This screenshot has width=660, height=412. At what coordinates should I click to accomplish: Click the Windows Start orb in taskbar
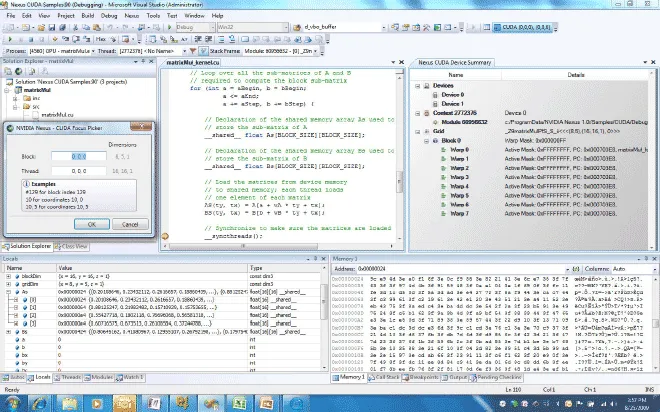(13, 403)
